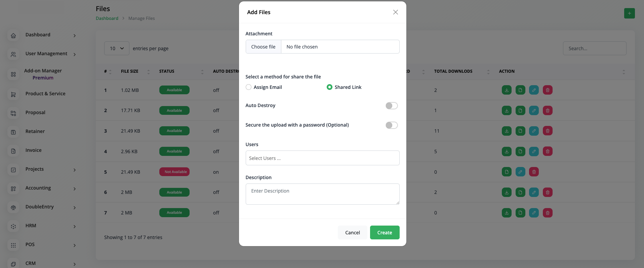Click the edit pencil icon in row 2

[534, 110]
